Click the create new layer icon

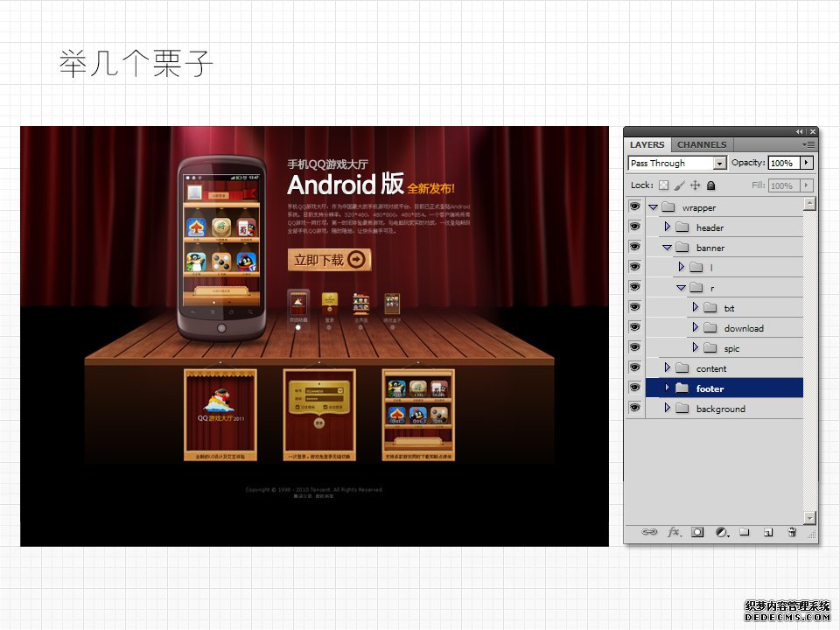tap(768, 532)
